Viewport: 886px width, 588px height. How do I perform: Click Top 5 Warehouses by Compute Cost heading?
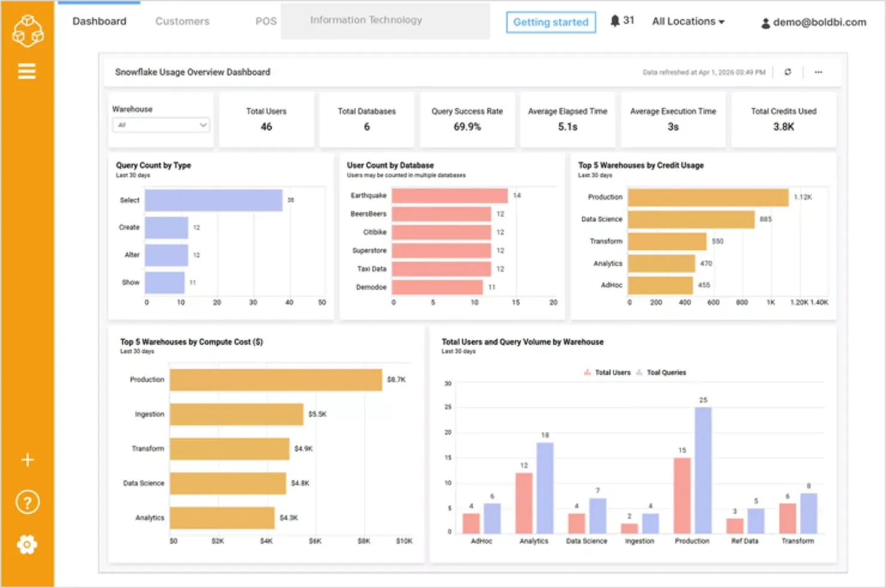pos(192,342)
